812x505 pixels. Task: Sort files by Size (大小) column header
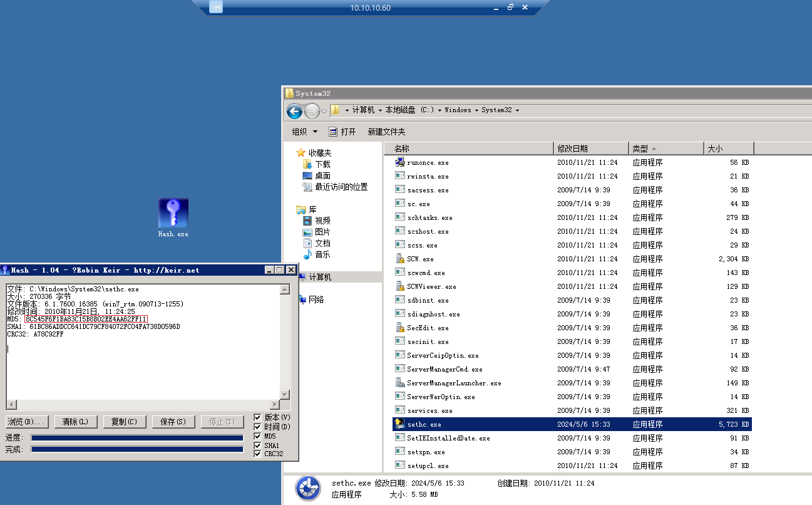point(729,148)
